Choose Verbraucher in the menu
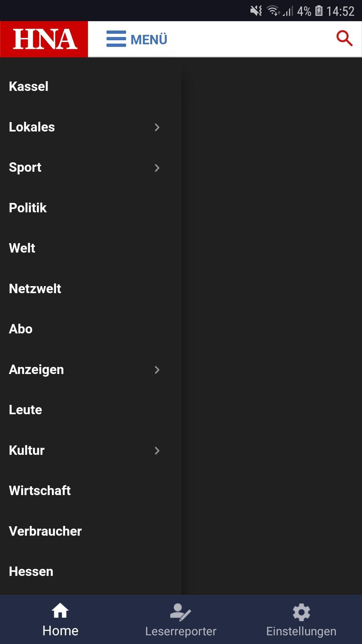Screen dimensions: 362x644 [x=45, y=531]
